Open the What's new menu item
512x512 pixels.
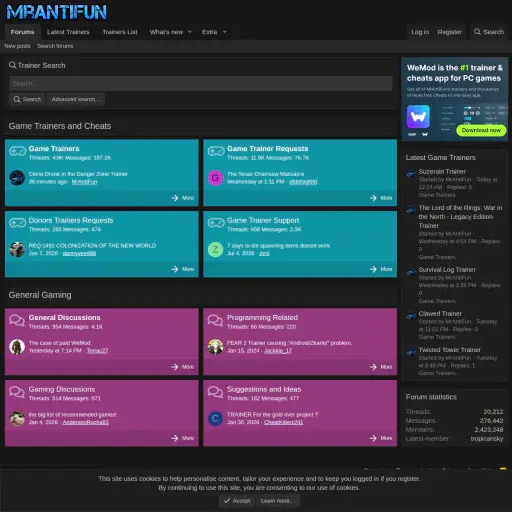tap(166, 32)
